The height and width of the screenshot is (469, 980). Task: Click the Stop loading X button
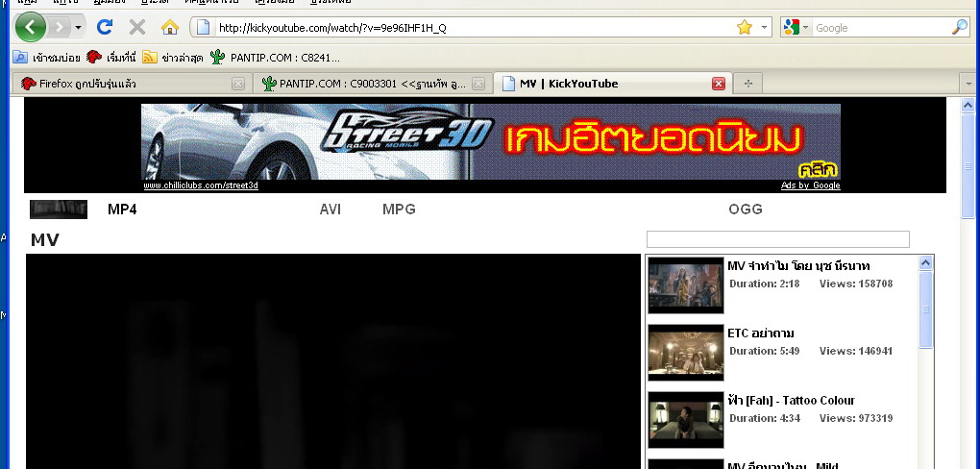pos(136,27)
